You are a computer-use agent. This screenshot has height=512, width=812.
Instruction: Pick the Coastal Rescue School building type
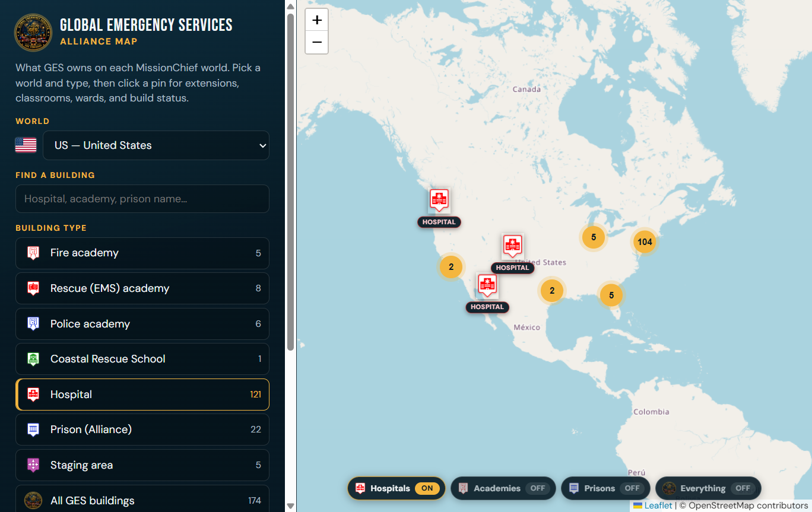[x=142, y=359]
